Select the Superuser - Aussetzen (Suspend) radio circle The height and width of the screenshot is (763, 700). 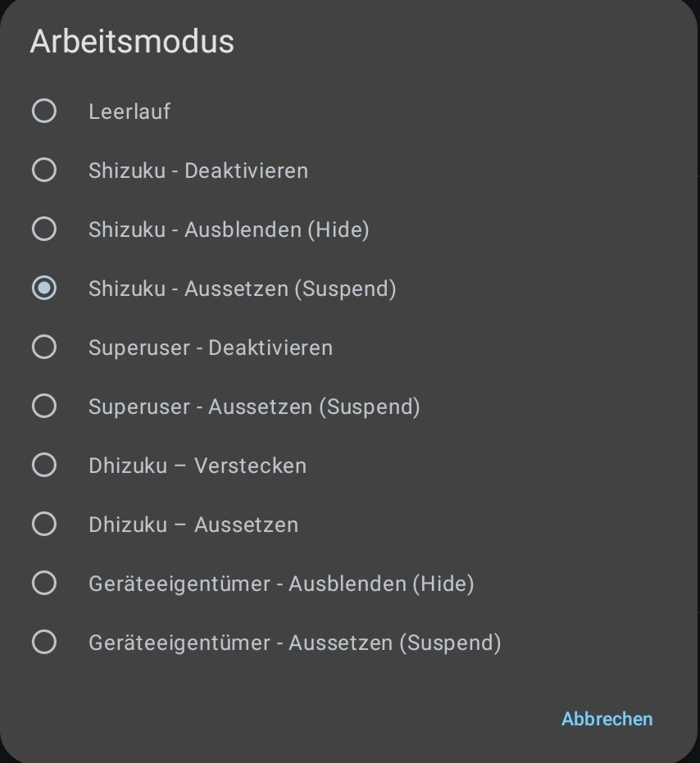(x=43, y=406)
